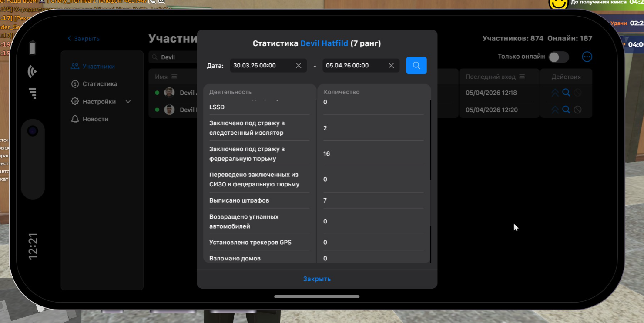Viewport: 644px width, 323px height.
Task: Clear the end date 05.04.26 field
Action: (391, 66)
